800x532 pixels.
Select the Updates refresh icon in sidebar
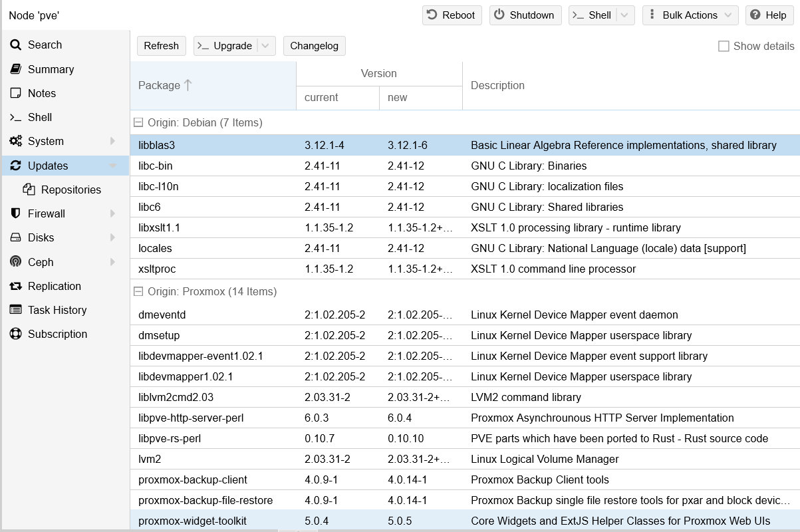click(16, 165)
